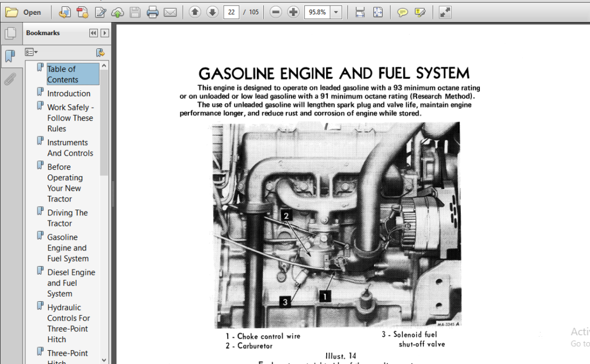
Task: Click the bookmarks panel scrollbar down arrow
Action: 104,360
